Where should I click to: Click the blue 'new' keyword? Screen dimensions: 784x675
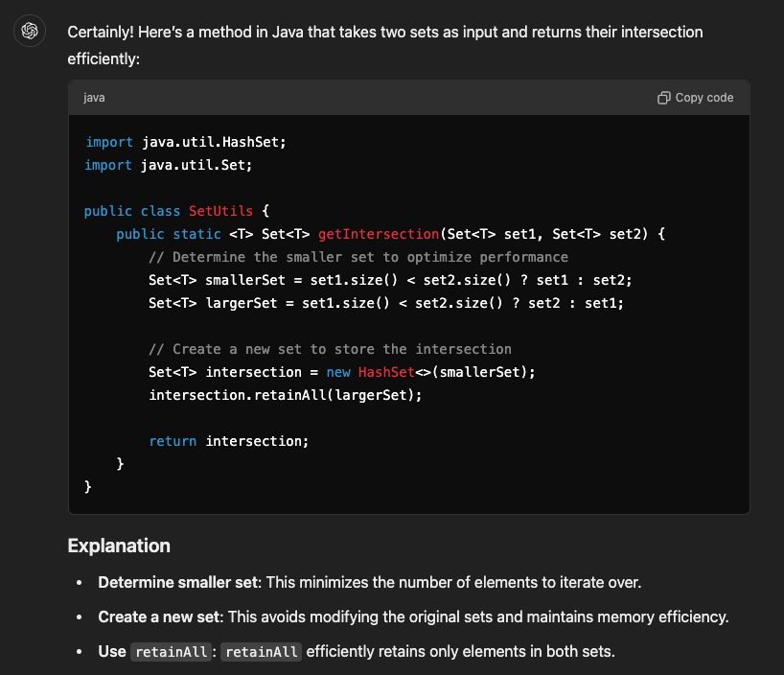(x=338, y=372)
